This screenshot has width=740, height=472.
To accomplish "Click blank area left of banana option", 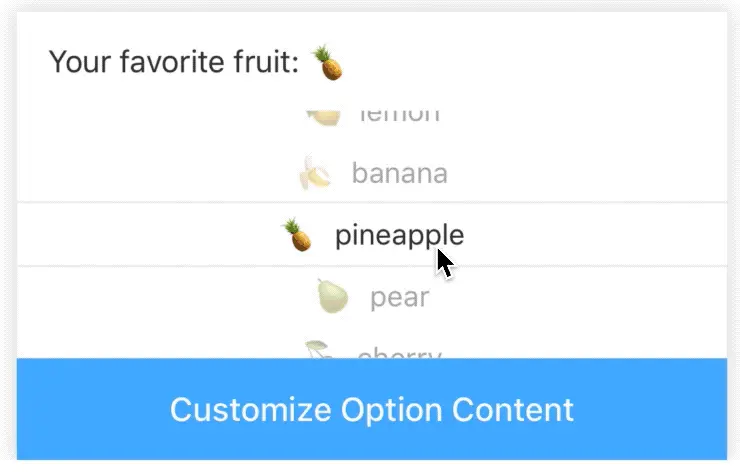I will coord(158,173).
